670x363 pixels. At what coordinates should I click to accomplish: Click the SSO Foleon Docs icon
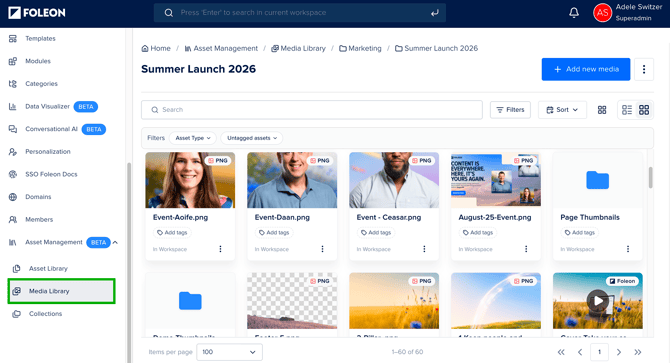click(x=13, y=174)
